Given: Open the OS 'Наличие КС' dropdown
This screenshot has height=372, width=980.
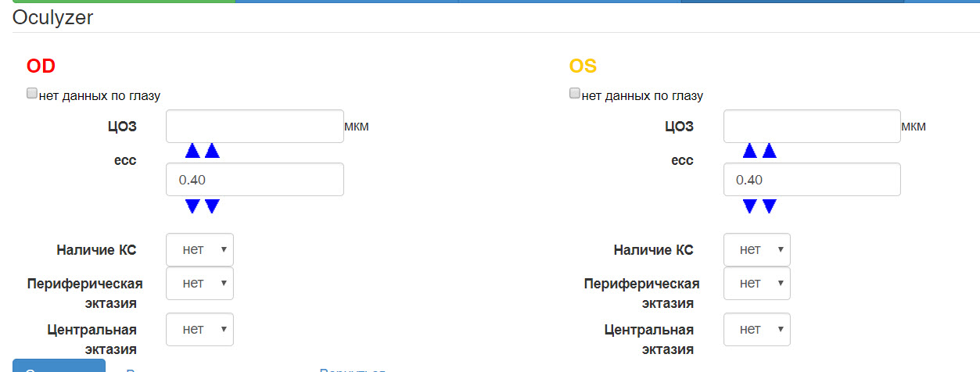Looking at the screenshot, I should (x=756, y=249).
